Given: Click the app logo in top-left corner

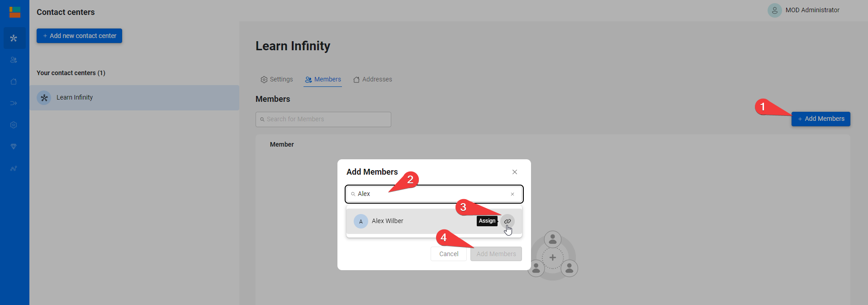Looking at the screenshot, I should click(x=15, y=12).
